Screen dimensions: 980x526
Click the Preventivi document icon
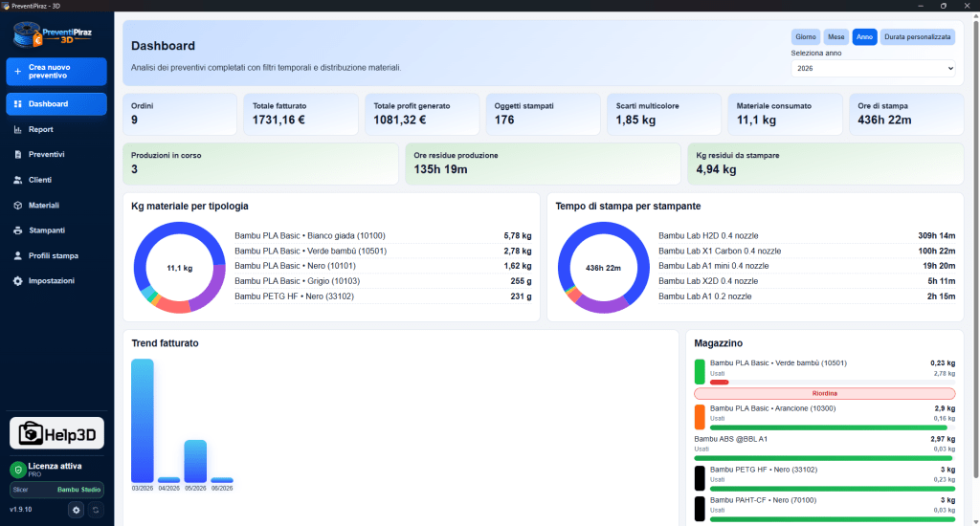pyautogui.click(x=17, y=154)
